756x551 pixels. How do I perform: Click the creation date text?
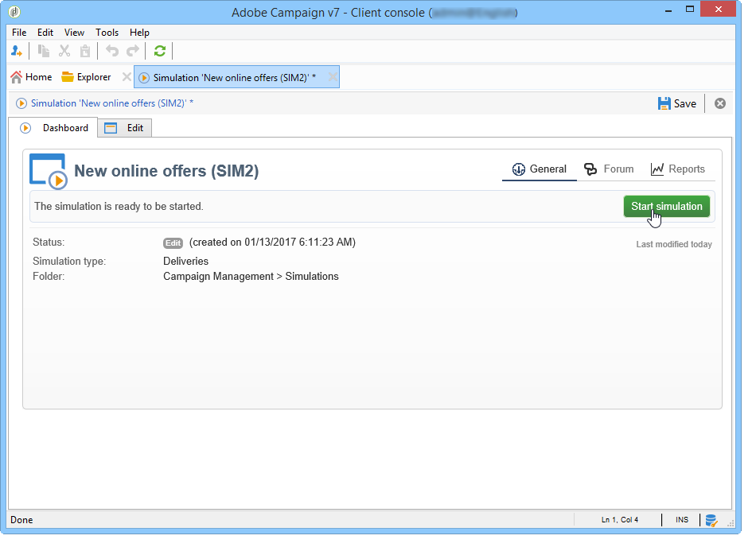pos(272,243)
